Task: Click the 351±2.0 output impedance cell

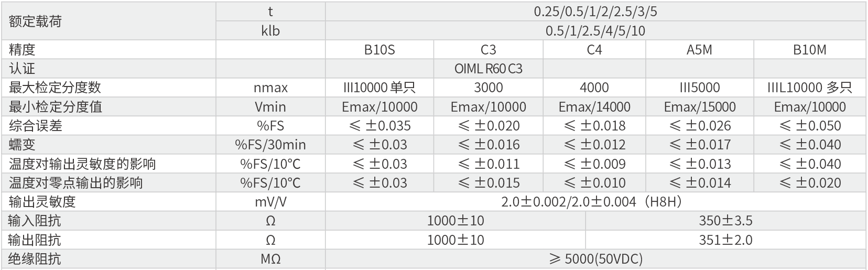Action: pyautogui.click(x=725, y=240)
